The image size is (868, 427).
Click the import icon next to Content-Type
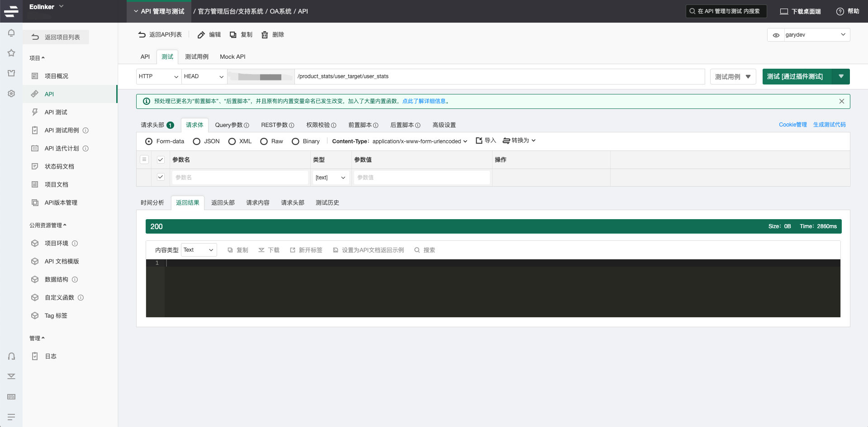click(479, 141)
